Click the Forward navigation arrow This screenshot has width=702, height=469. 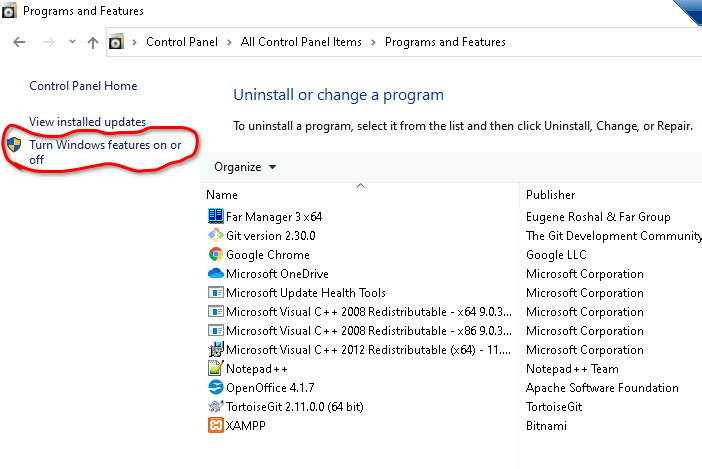click(48, 43)
